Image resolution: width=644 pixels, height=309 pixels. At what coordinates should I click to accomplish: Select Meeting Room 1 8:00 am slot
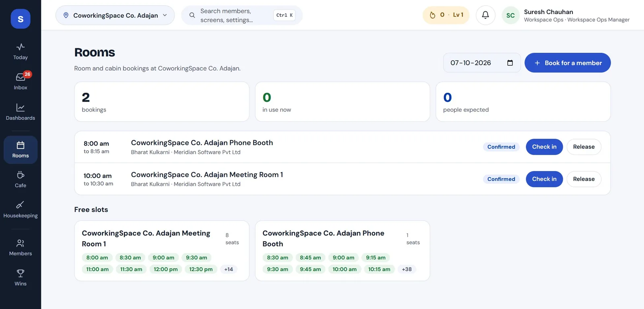coord(97,258)
